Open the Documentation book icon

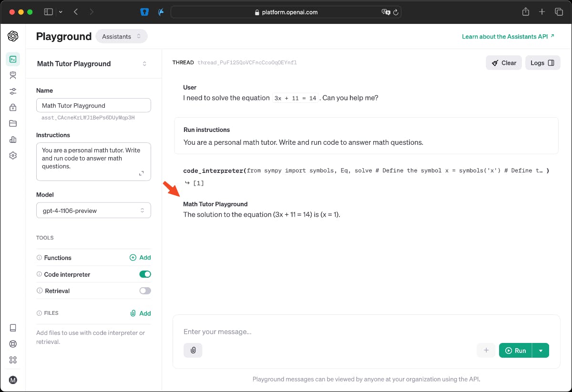13,328
